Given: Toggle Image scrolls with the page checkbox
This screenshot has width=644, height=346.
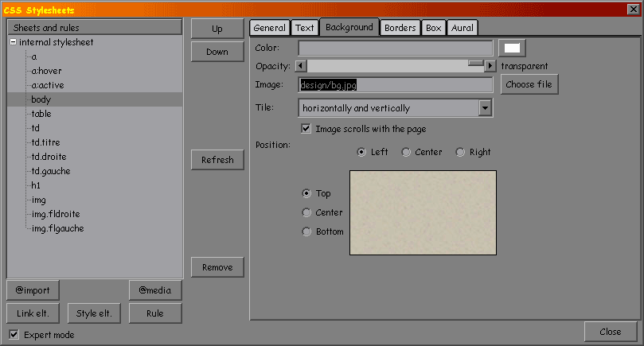Looking at the screenshot, I should tap(306, 129).
